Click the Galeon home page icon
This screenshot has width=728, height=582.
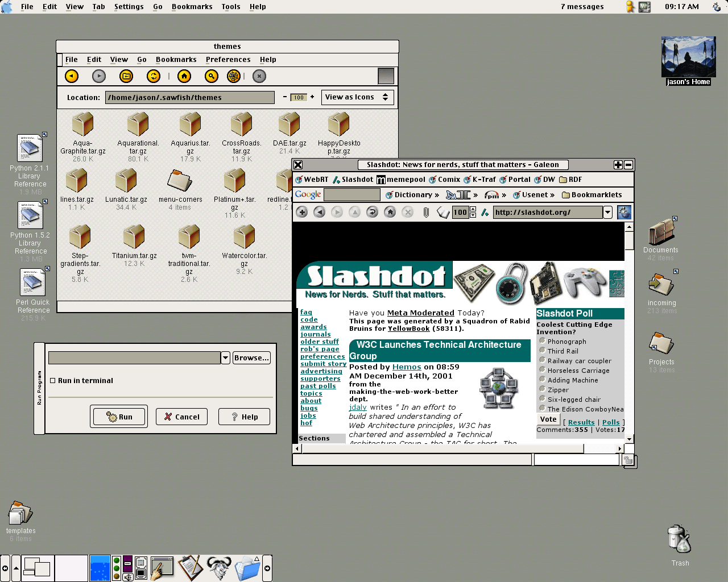tap(390, 212)
